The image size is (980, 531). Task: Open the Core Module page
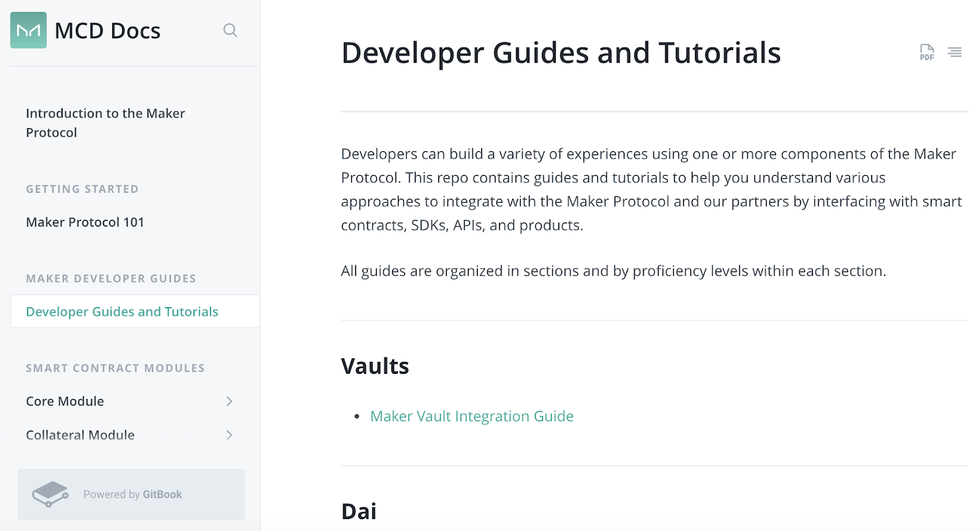coord(65,401)
